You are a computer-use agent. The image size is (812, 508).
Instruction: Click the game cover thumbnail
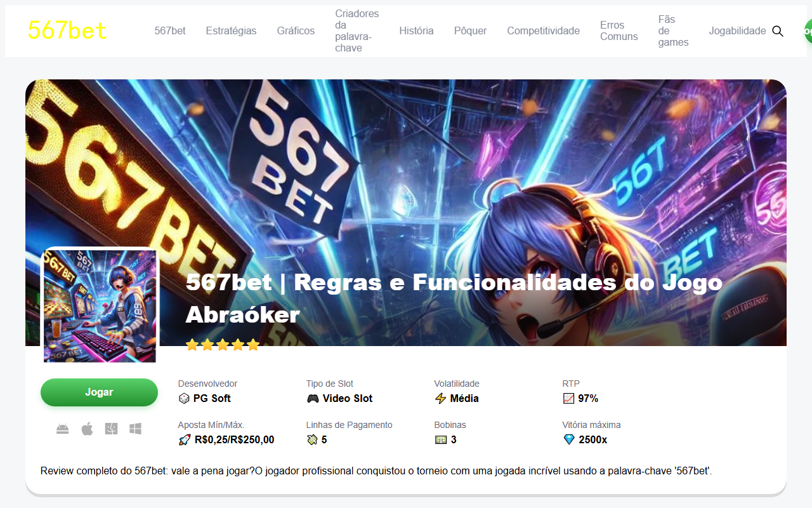coord(100,305)
